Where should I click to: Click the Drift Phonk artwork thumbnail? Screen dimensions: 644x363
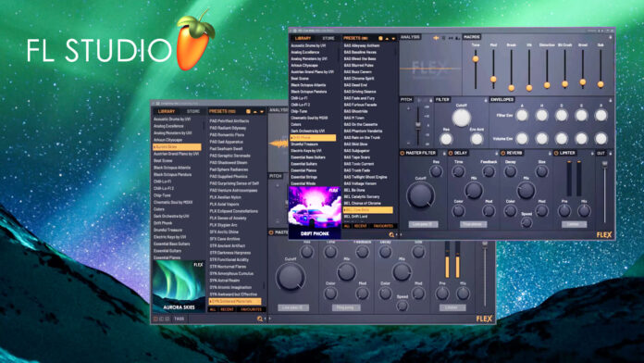click(315, 213)
